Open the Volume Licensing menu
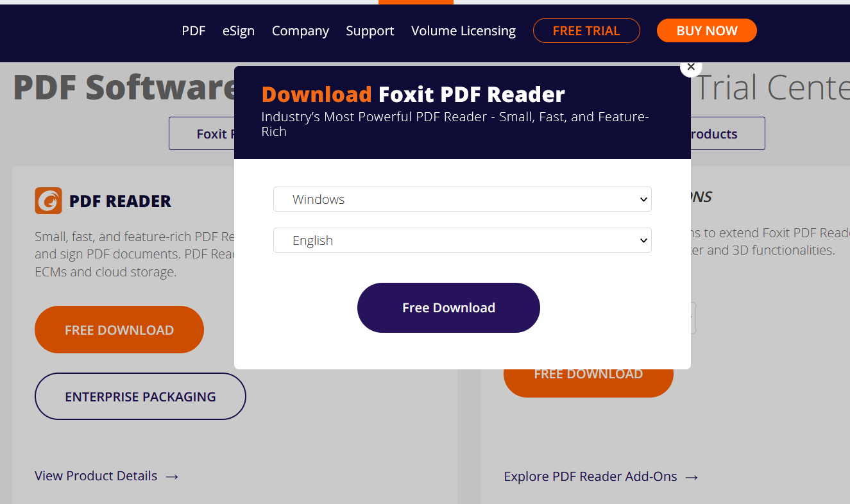Screen dimensions: 850x504 click(x=463, y=31)
